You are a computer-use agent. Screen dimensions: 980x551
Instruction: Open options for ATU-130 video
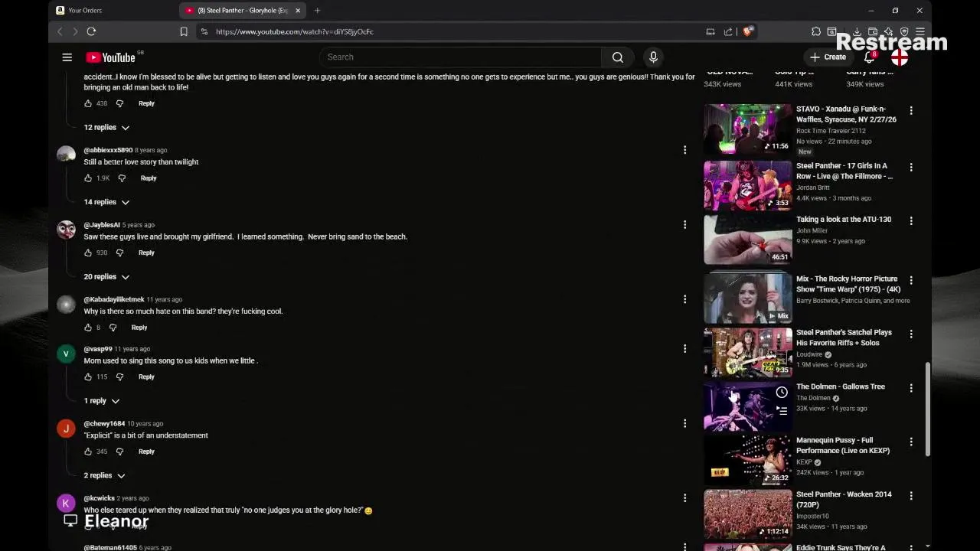tap(911, 221)
